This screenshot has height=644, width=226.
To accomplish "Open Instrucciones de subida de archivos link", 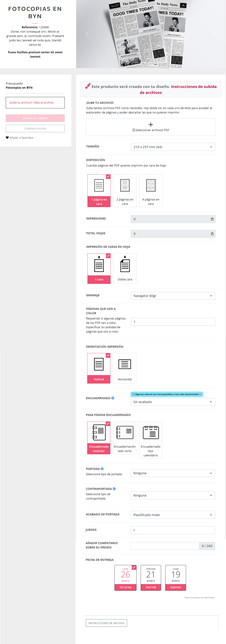I will (178, 89).
